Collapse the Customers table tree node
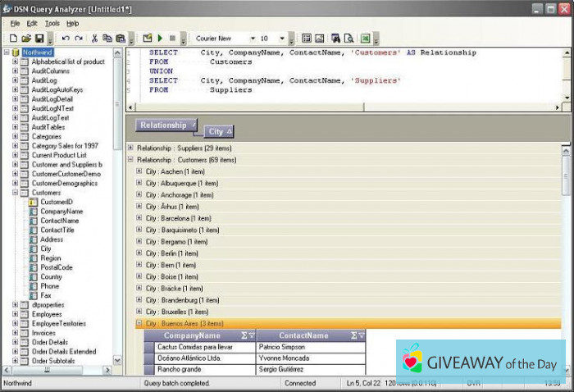 click(x=15, y=193)
